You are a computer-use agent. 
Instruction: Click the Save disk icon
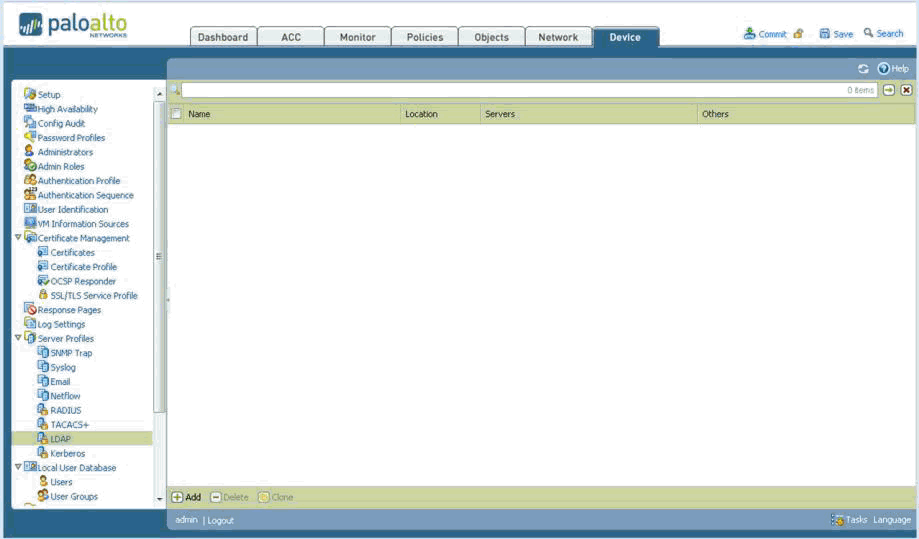825,34
